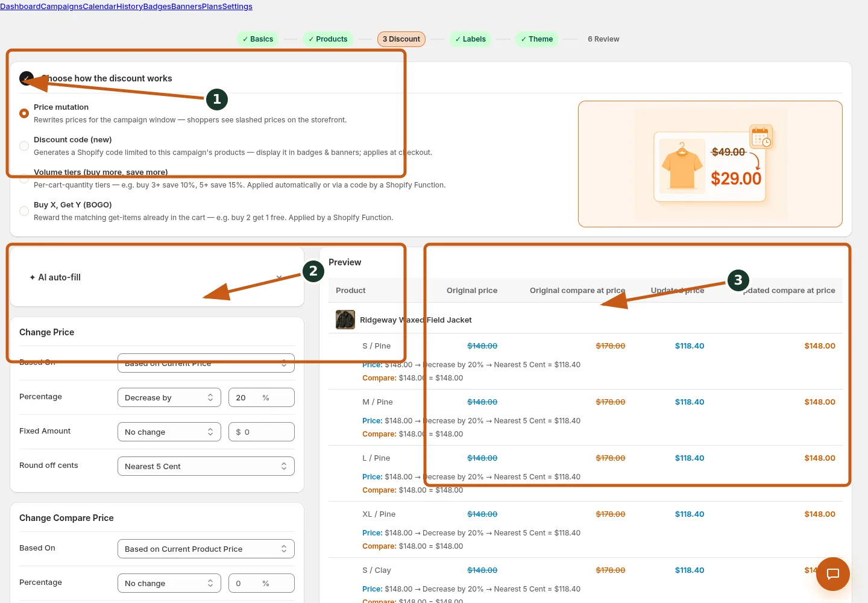Click the Ridgeway Waxed Field Jacket thumbnail

pyautogui.click(x=345, y=320)
